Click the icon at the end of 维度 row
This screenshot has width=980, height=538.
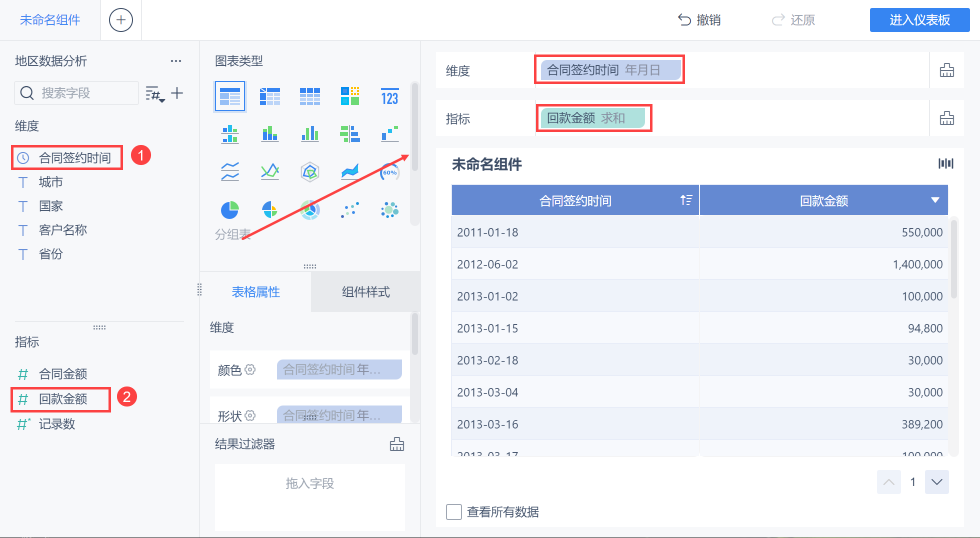(x=947, y=70)
